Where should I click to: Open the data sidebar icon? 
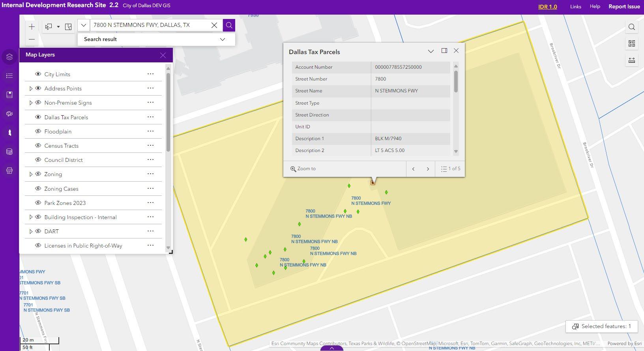point(9,152)
